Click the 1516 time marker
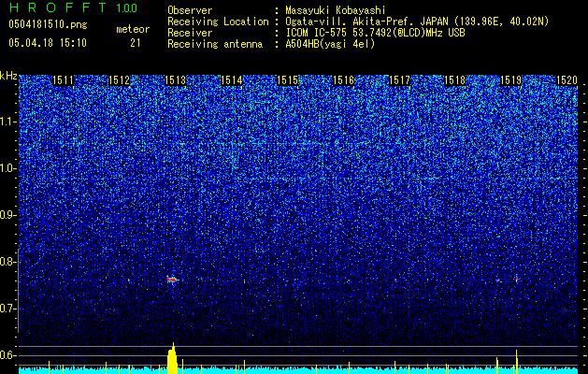 coord(343,80)
